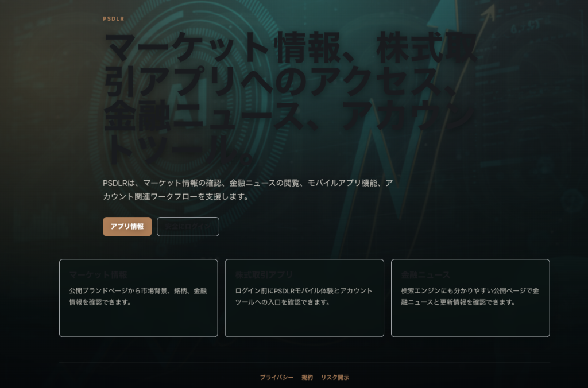Click the text 検索エンジンにも分かりやすい公開ページ
588x388 pixels.
(x=470, y=296)
